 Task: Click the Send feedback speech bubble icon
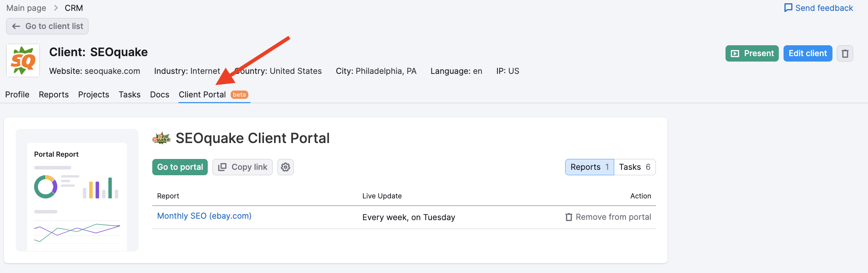tap(788, 8)
